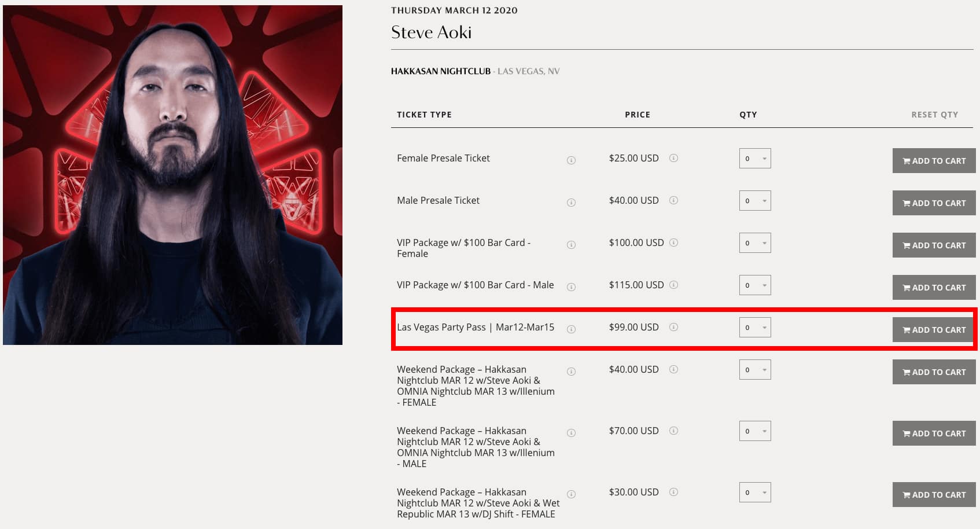Open quantity dropdown for Las Vegas Party Pass

pyautogui.click(x=755, y=328)
